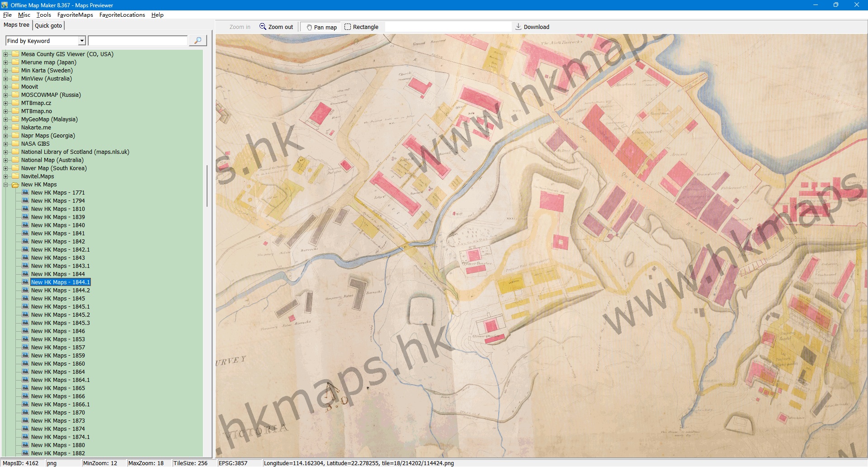Click the magnifier search icon button
The height and width of the screenshot is (467, 868).
coord(198,41)
